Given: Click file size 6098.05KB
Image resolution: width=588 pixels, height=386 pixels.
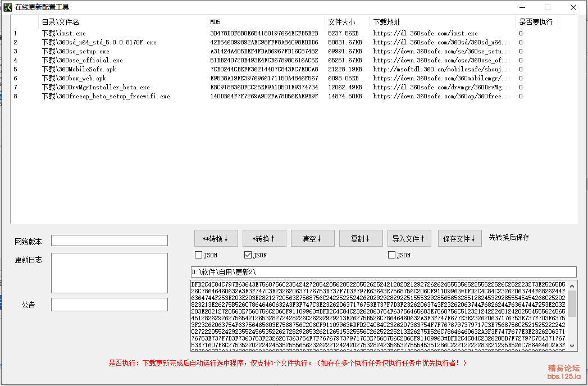Looking at the screenshot, I should (x=343, y=79).
